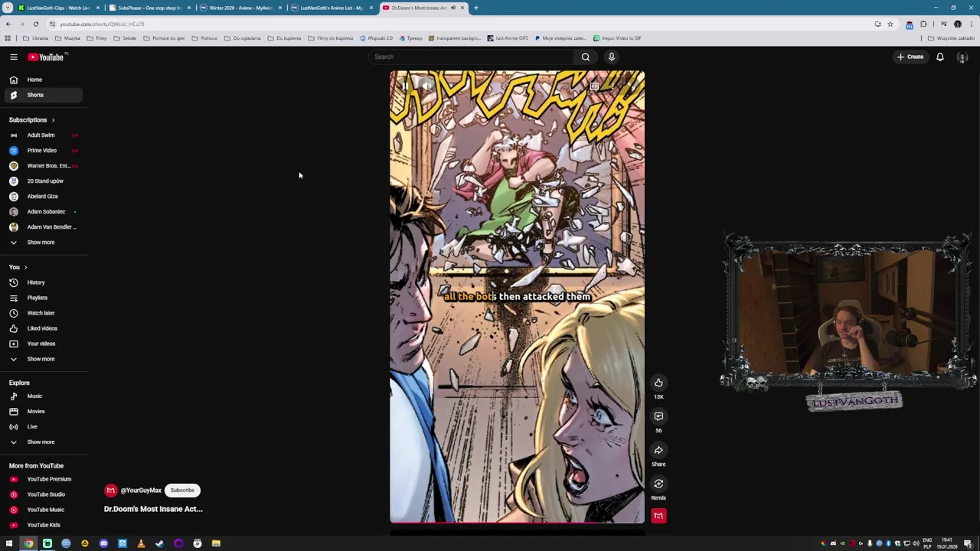Open the notifications bell
Screen dimensions: 980x551
click(x=939, y=57)
